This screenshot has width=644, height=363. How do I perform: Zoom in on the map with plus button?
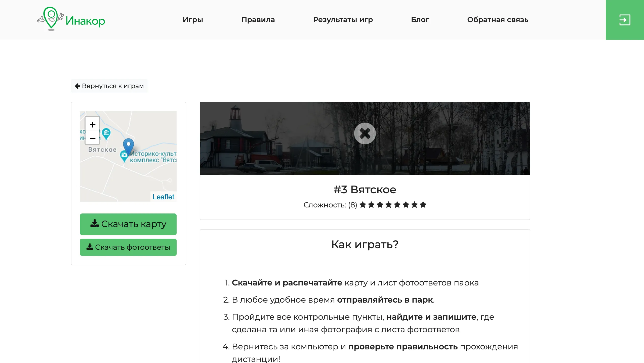92,124
